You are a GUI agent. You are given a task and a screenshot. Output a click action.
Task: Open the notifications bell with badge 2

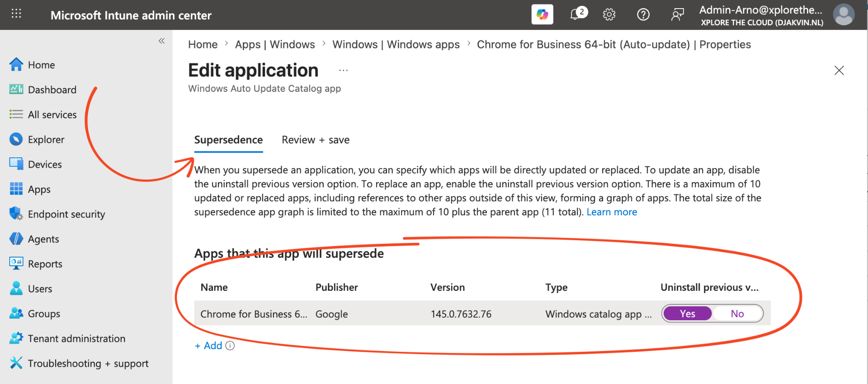click(x=578, y=14)
